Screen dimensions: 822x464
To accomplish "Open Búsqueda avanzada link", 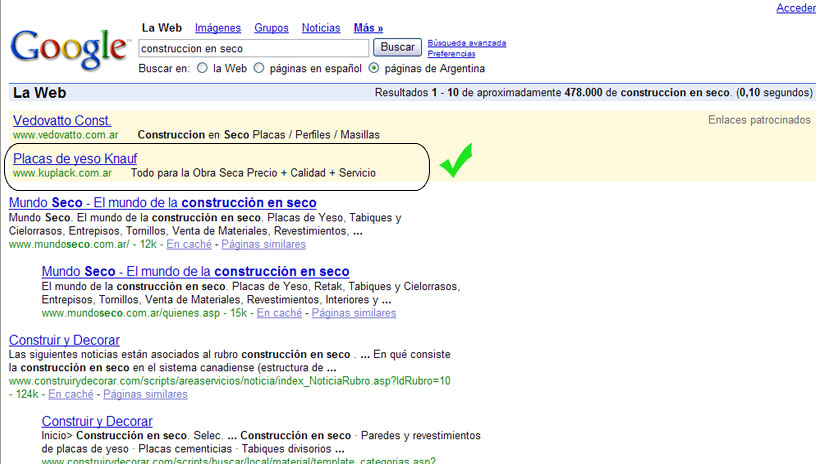I will [467, 43].
